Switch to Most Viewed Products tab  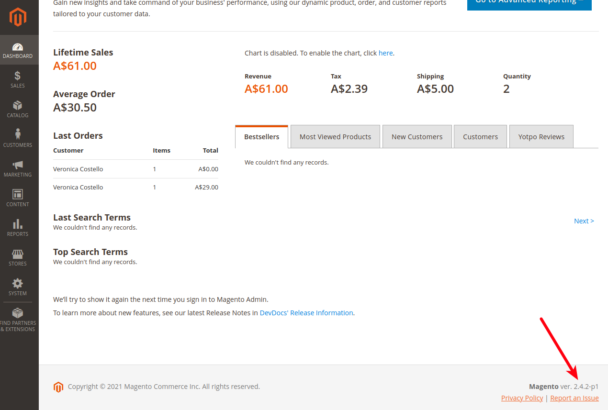(335, 137)
